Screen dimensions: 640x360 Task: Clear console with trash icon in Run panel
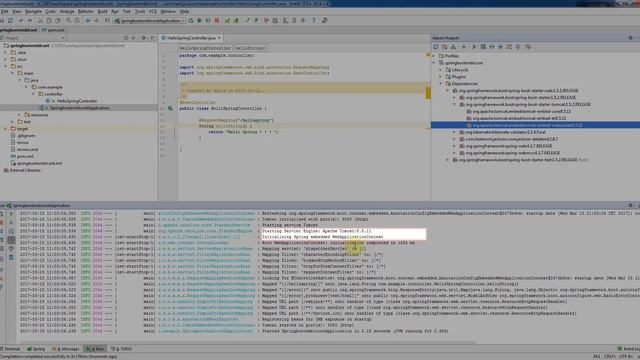coord(11,257)
